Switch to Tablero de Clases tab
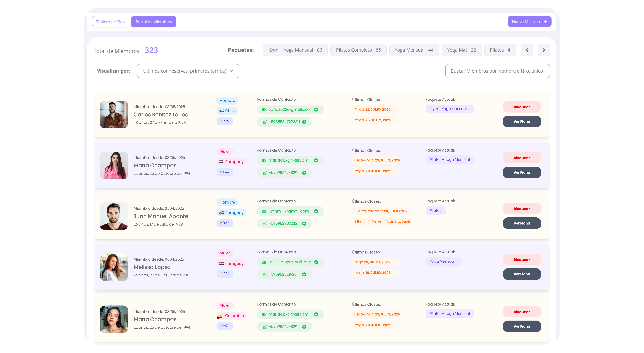This screenshot has width=644, height=353. click(112, 22)
